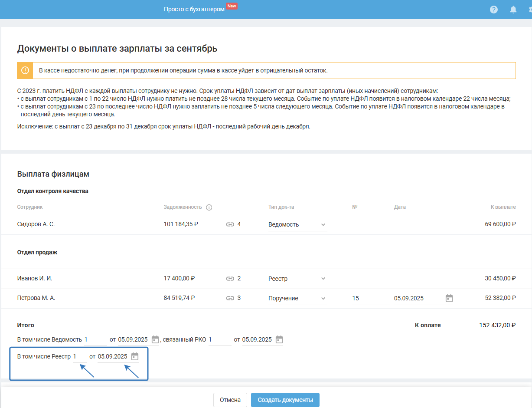Click debt amount 17 400,00 ₽
The image size is (532, 408).
tap(180, 279)
